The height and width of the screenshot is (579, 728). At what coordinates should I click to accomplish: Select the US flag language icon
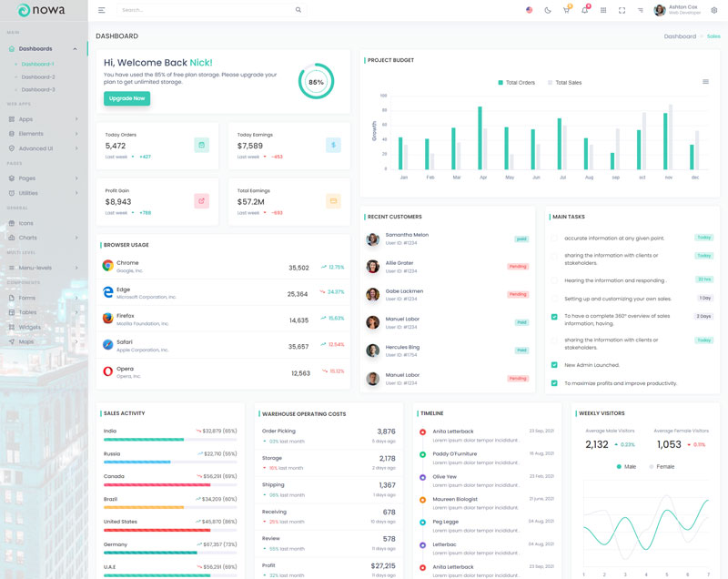529,10
